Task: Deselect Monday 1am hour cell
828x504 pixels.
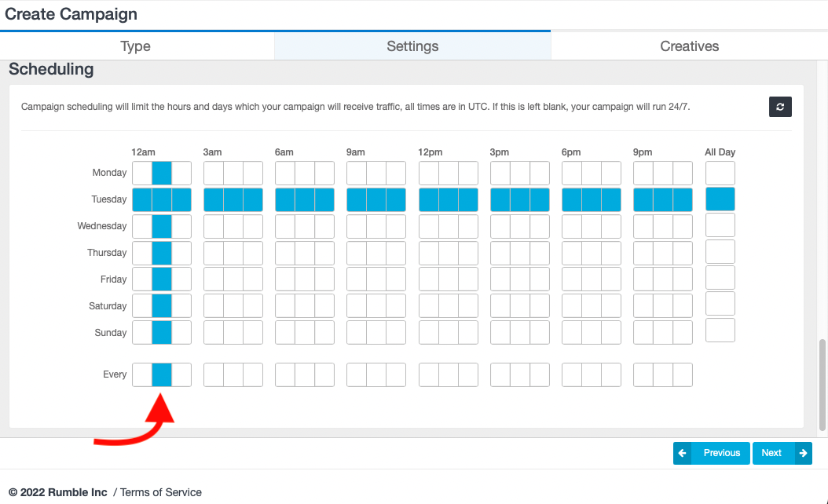Action: (161, 173)
